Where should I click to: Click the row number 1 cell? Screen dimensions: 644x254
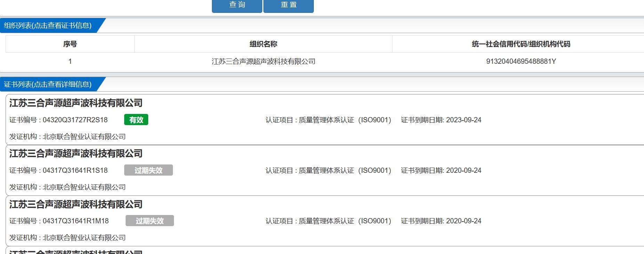tap(70, 61)
